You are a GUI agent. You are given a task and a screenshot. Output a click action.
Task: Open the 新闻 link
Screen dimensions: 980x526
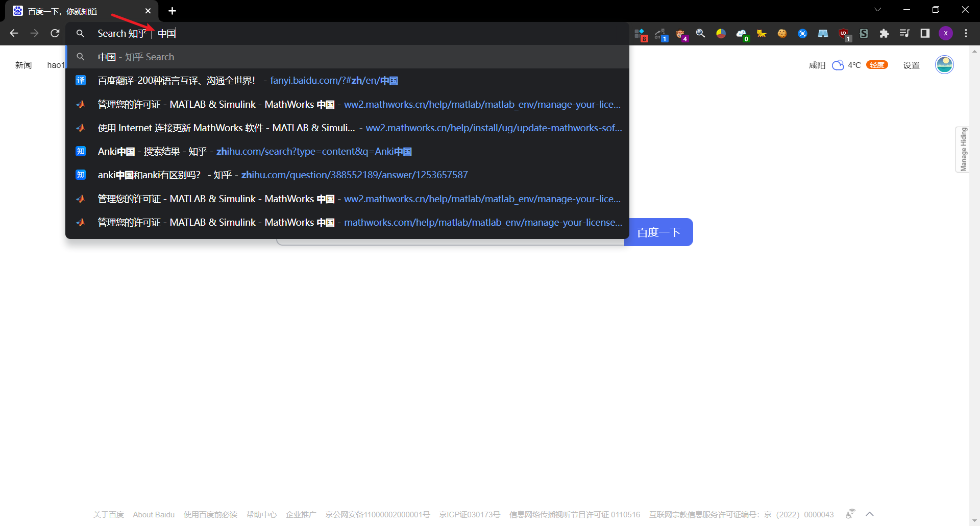(23, 65)
